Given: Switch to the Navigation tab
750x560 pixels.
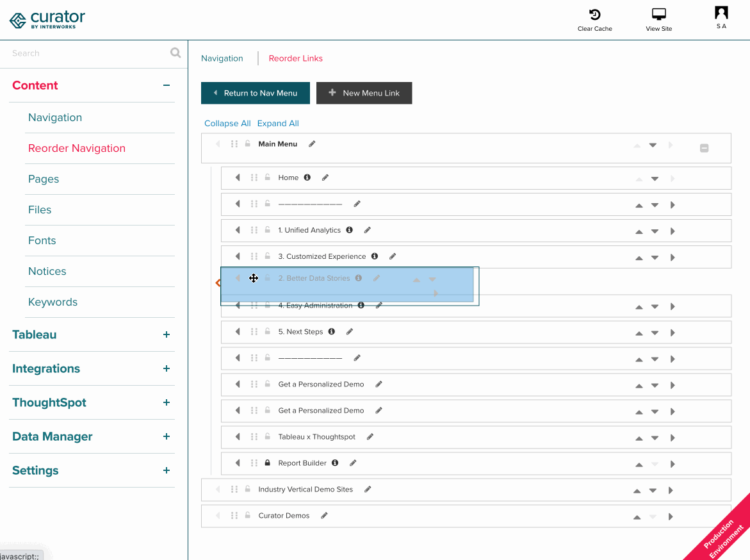Looking at the screenshot, I should pyautogui.click(x=222, y=58).
